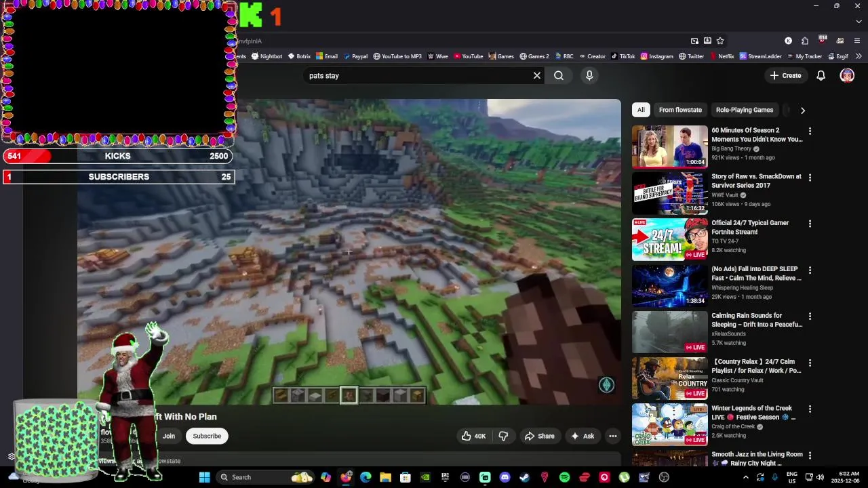Click WWE Vault channel name

coord(724,195)
